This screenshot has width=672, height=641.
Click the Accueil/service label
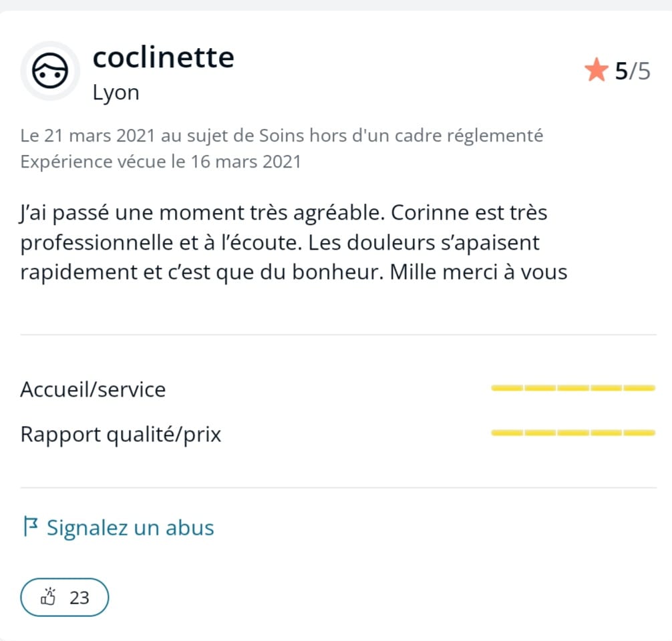pos(93,389)
